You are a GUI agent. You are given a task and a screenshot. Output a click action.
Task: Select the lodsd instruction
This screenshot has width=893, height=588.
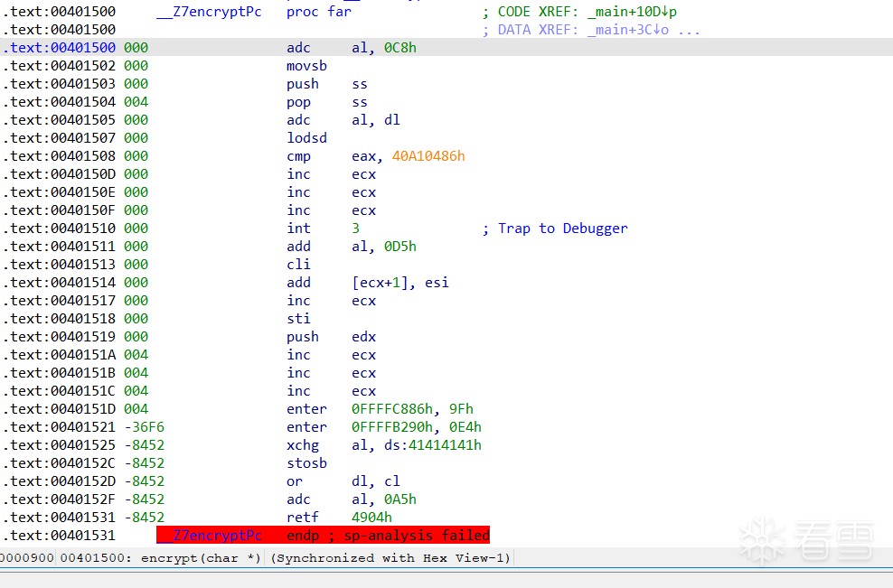306,138
